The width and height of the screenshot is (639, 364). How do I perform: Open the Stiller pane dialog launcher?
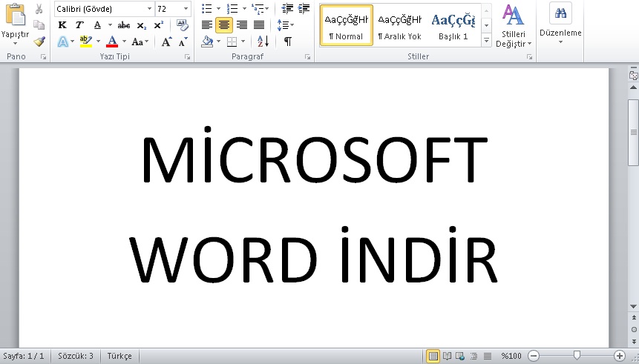pos(529,57)
